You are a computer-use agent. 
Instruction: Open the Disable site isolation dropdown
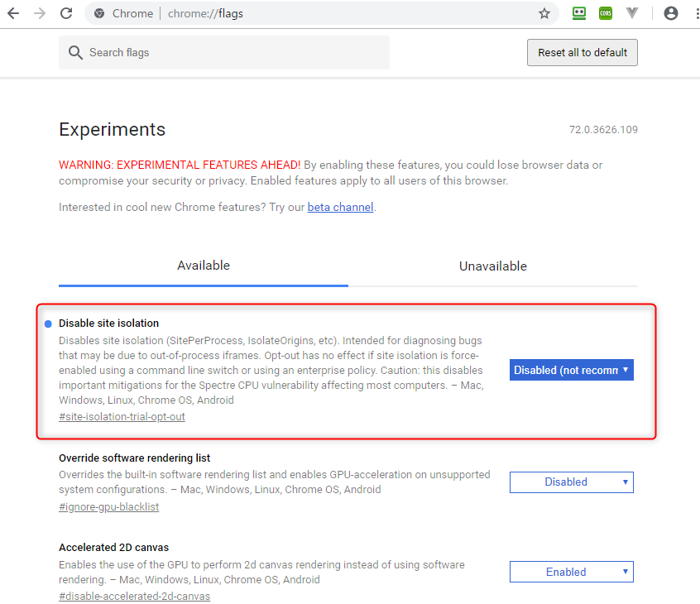572,370
